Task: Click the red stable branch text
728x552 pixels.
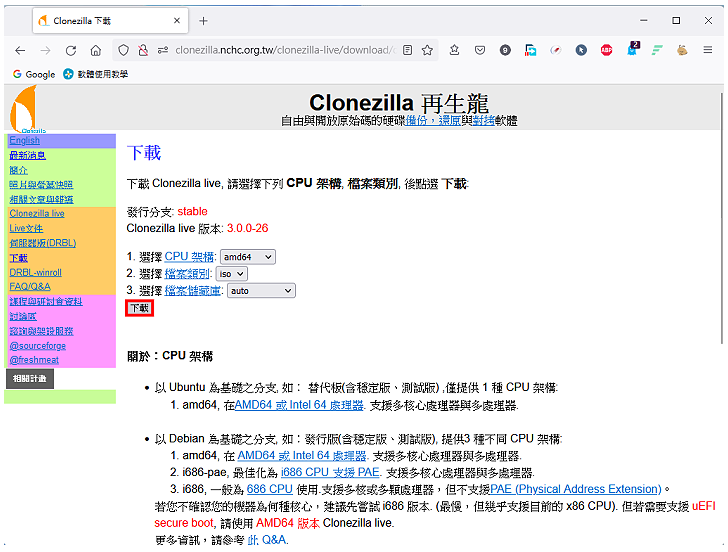Action: coord(192,212)
